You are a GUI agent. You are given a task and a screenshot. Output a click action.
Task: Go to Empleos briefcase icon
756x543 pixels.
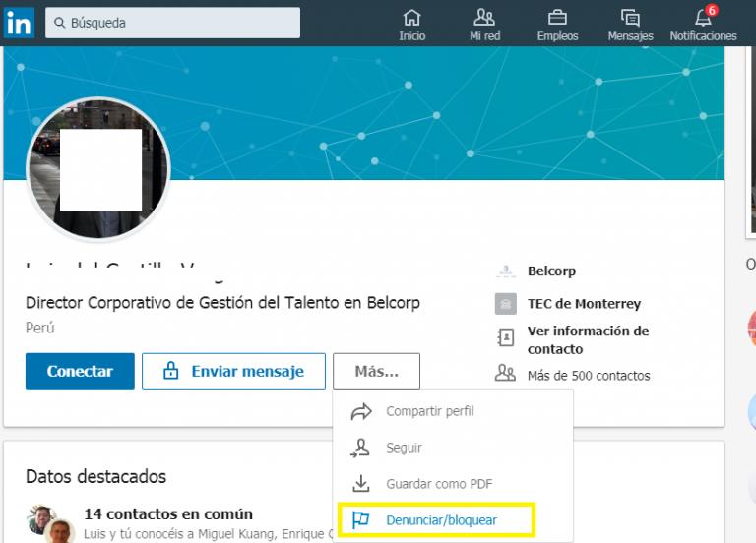click(557, 18)
